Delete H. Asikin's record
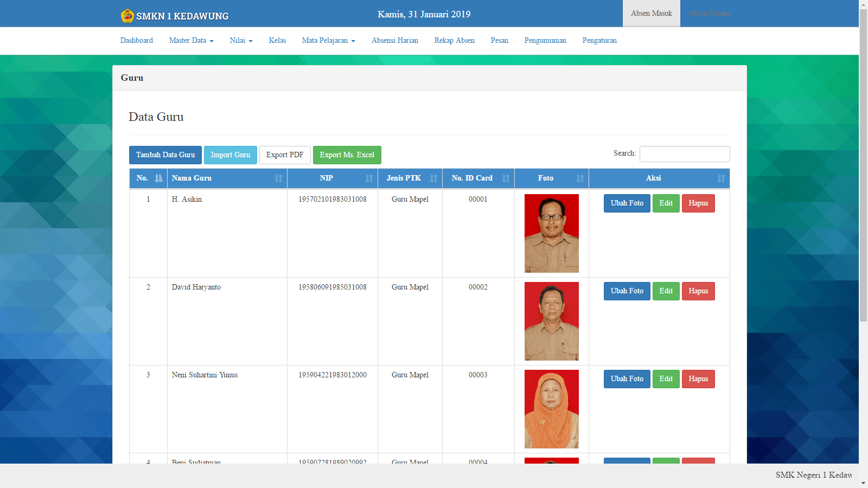 (698, 203)
